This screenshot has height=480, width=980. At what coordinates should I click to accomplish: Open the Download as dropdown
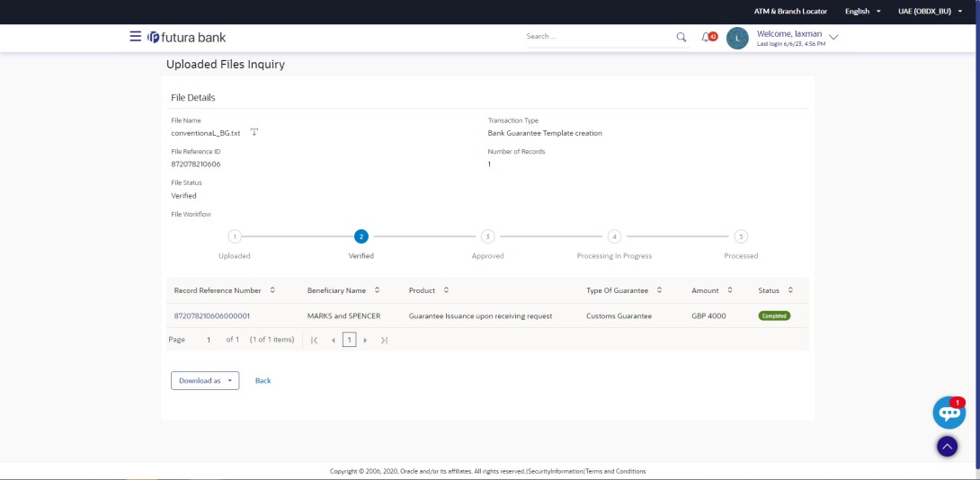[205, 380]
